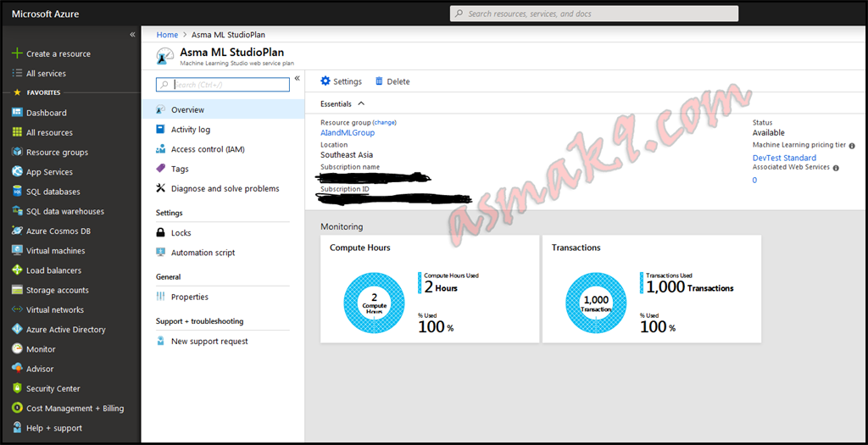Click the Automation script icon

tap(160, 252)
